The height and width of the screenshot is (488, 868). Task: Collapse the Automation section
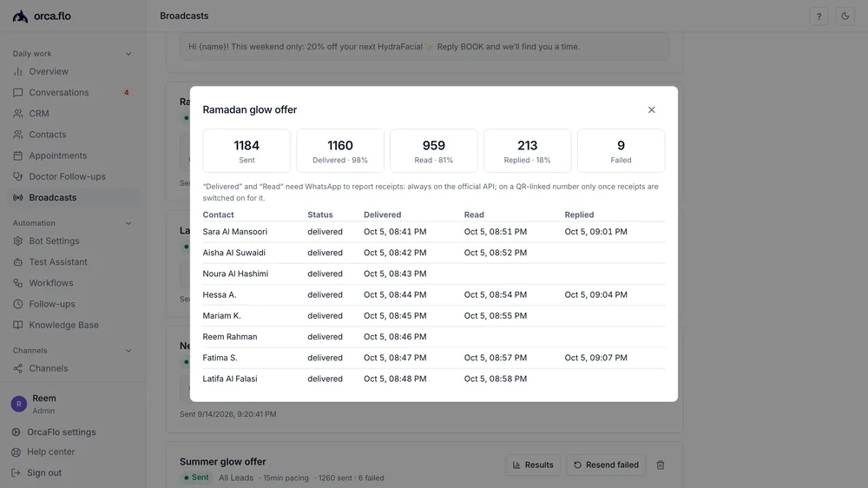(128, 223)
